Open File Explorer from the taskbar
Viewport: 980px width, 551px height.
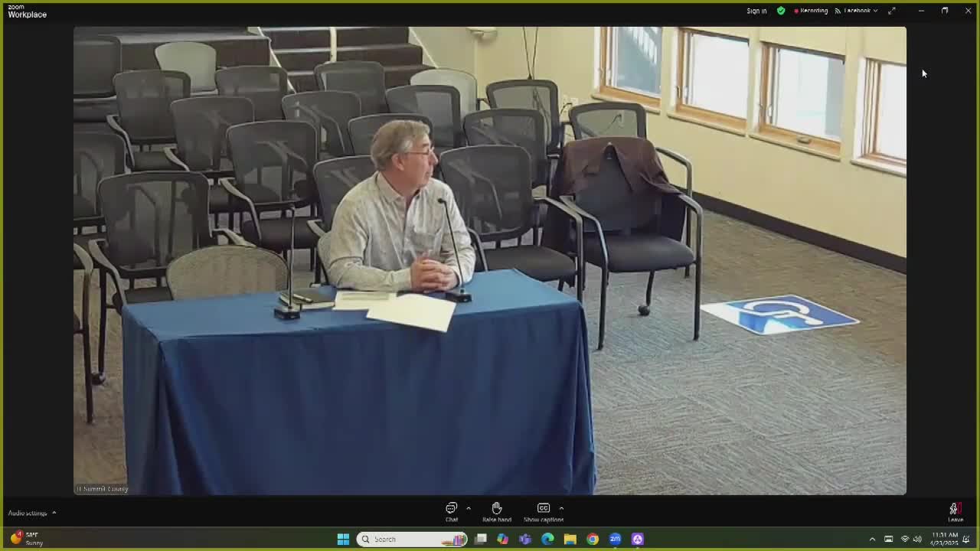coord(570,539)
